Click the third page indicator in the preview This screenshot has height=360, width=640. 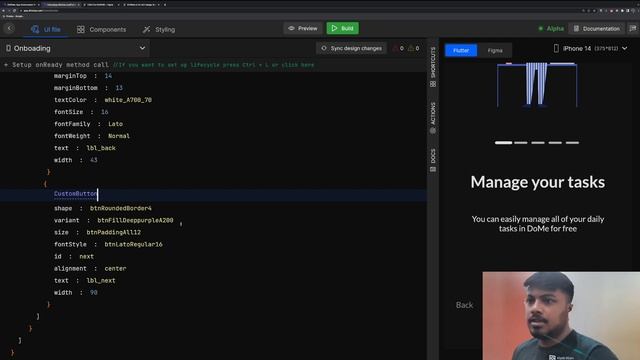[x=538, y=143]
